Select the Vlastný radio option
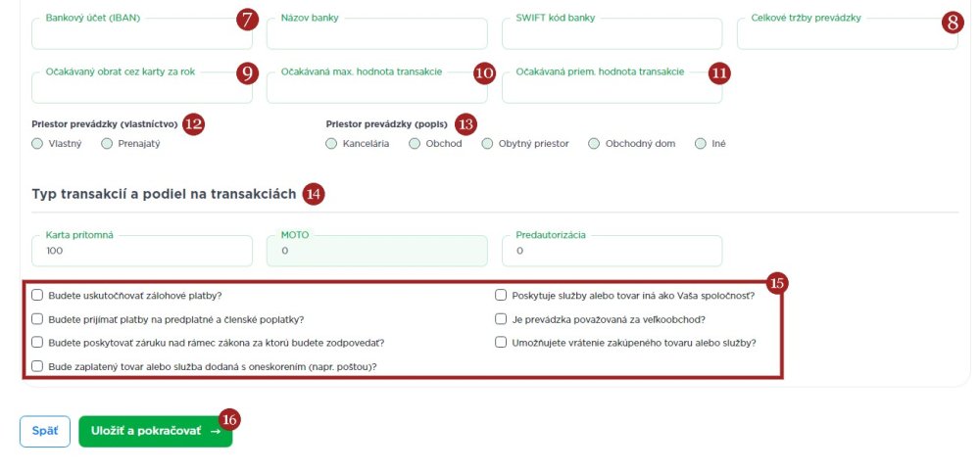This screenshot has width=980, height=472. tap(37, 144)
